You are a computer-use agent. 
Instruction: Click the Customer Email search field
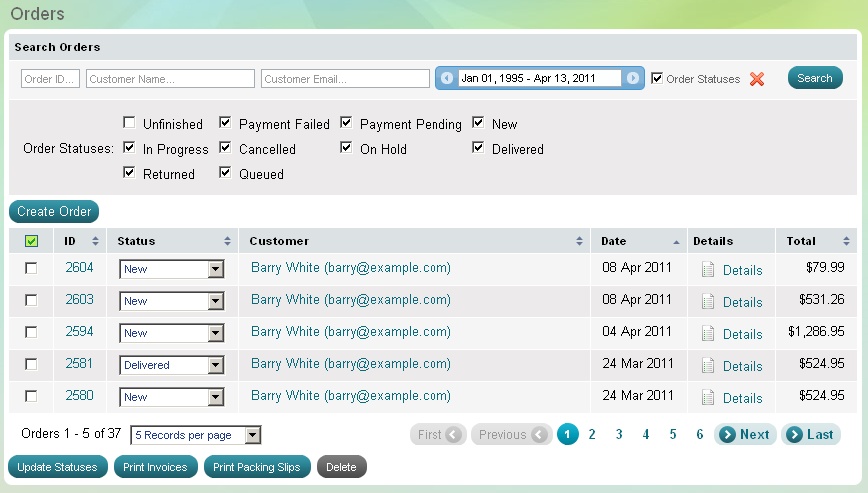tap(345, 79)
